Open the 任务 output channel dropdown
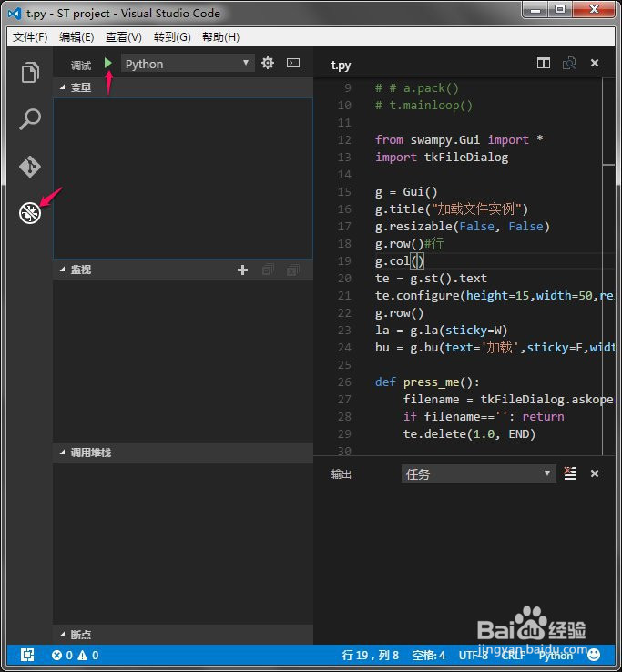The width and height of the screenshot is (622, 672). pos(479,473)
